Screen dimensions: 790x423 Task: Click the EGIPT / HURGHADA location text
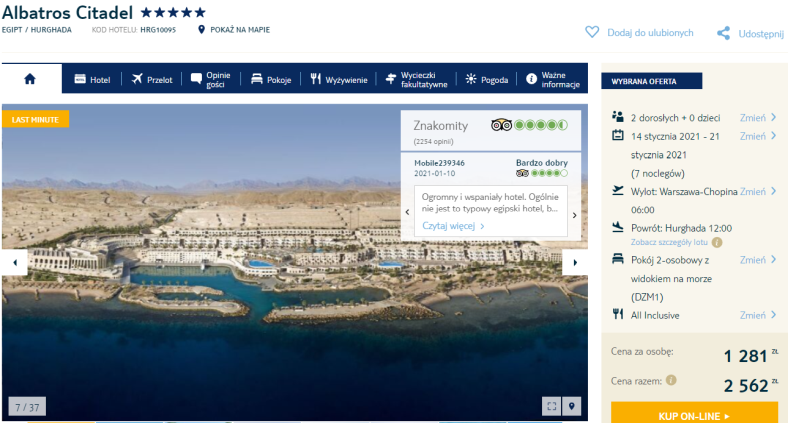pyautogui.click(x=37, y=30)
